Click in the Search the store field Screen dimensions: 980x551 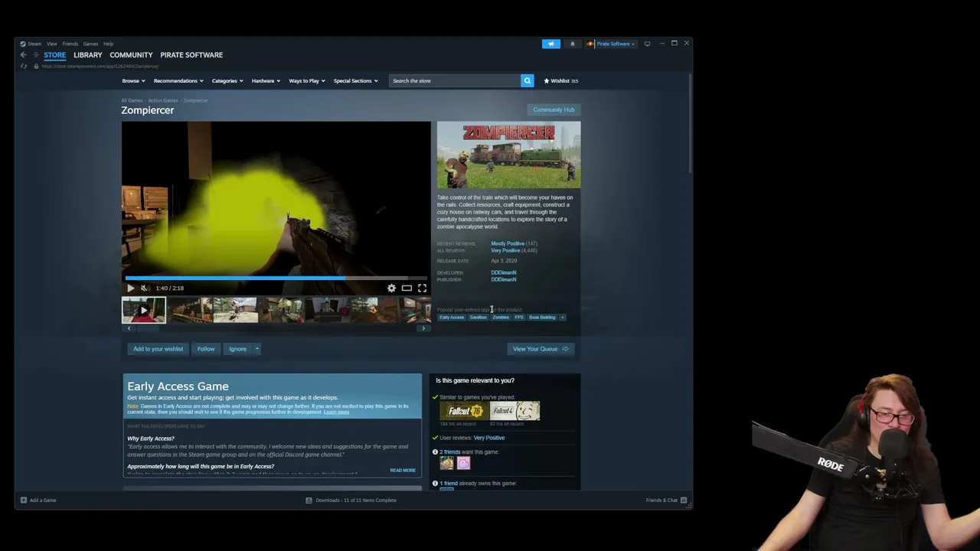pos(455,80)
